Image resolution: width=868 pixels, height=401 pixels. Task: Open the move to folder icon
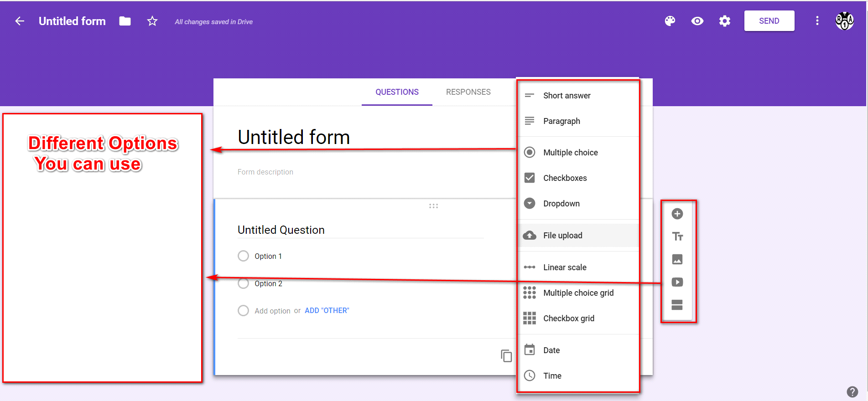click(125, 21)
